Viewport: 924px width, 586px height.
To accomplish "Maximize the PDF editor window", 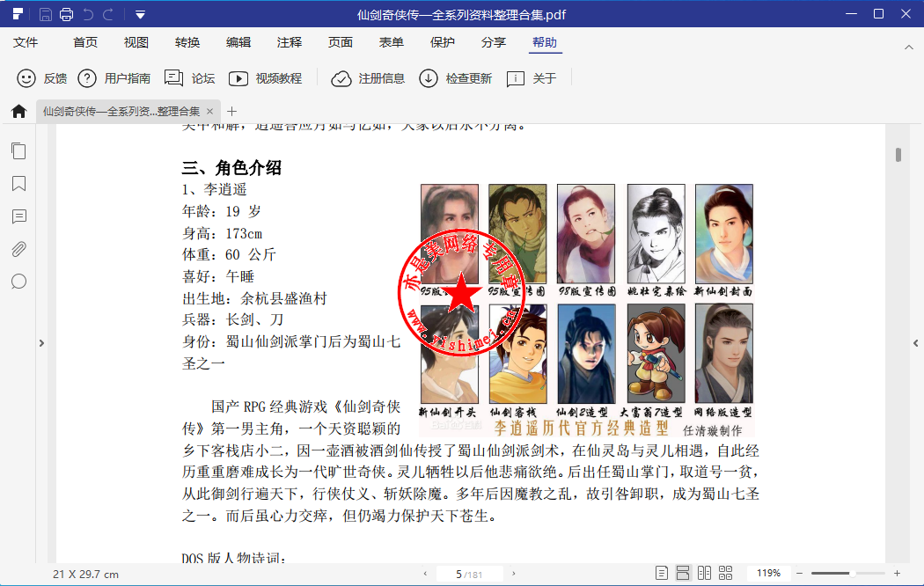I will click(x=878, y=13).
